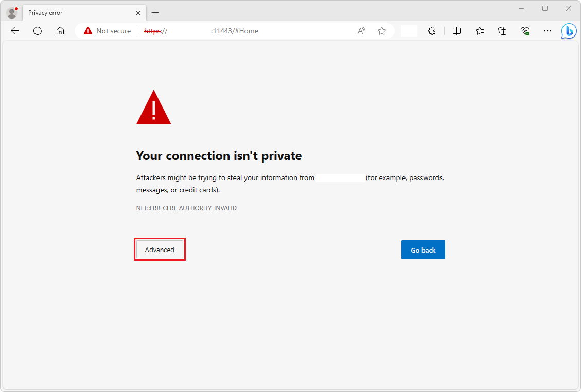Launch the Bing Copilot sidebar

click(x=569, y=31)
